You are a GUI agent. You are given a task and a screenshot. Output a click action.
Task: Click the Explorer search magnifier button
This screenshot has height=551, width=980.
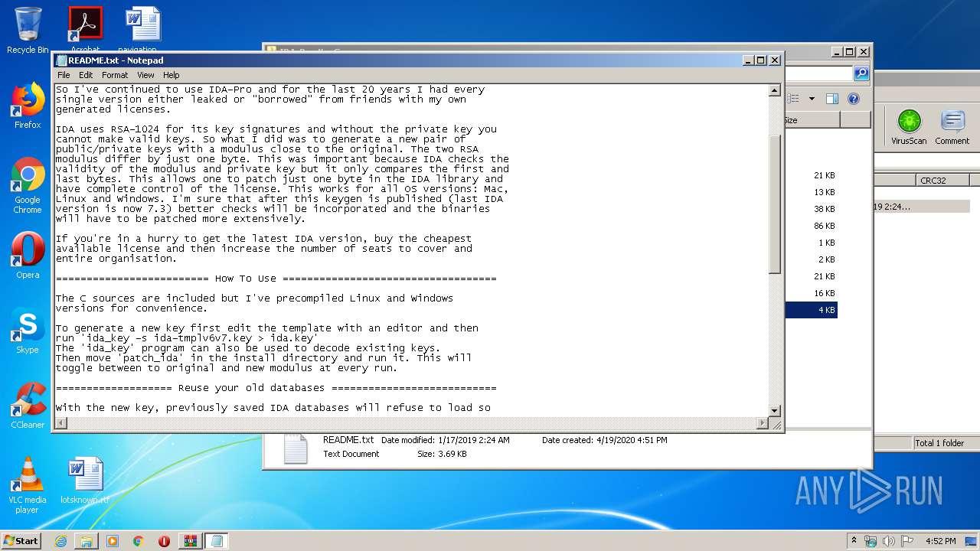[861, 73]
